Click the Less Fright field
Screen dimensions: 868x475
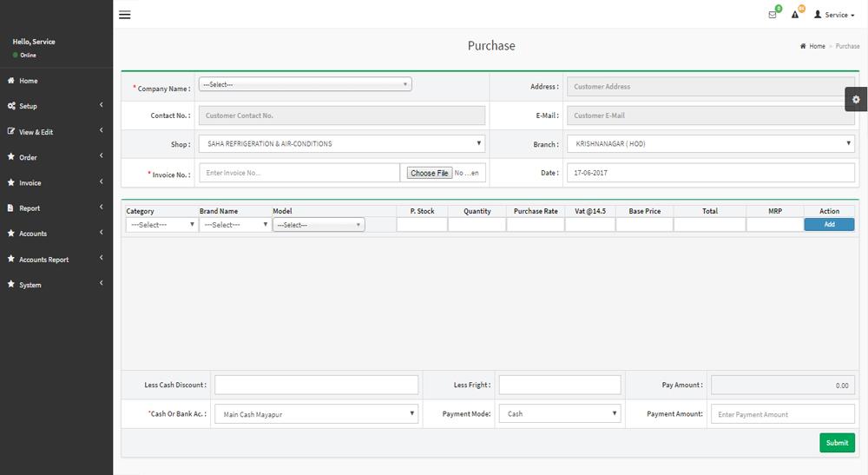click(560, 385)
